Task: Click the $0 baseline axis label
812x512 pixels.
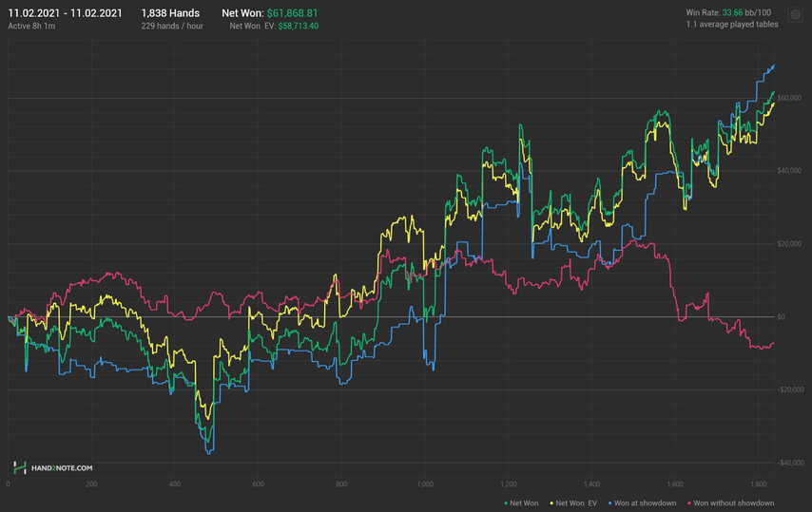Action: (781, 316)
